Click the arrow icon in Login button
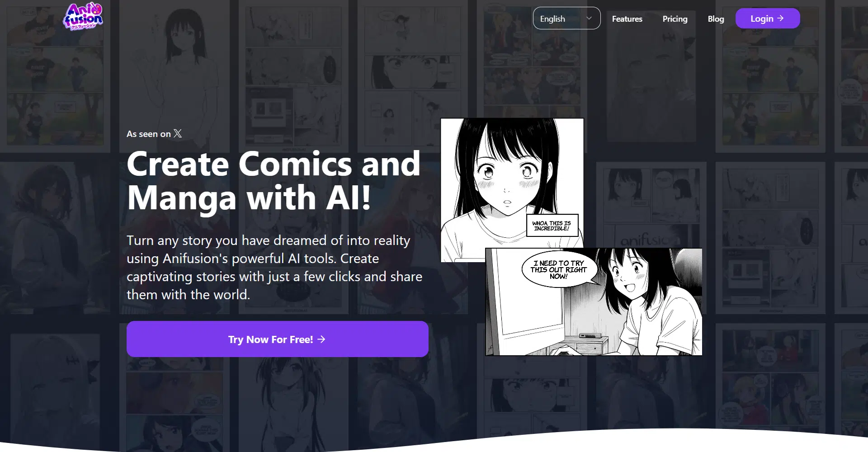 click(780, 18)
